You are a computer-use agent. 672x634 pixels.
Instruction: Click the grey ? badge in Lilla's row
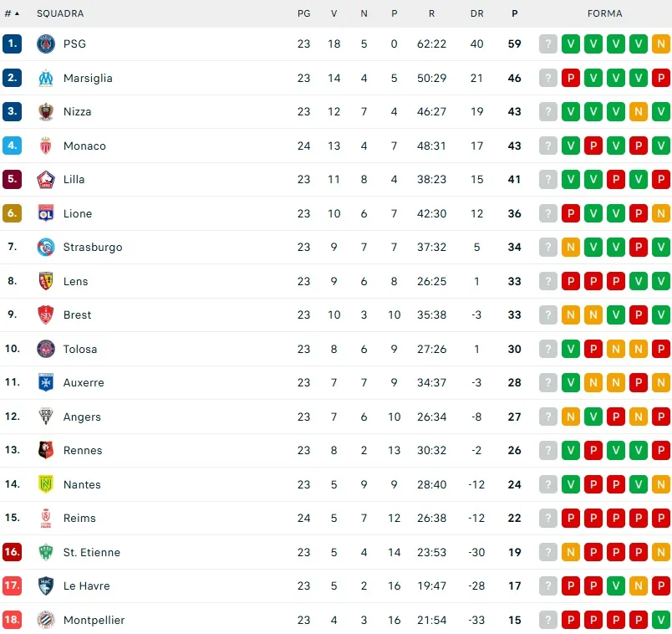548,180
